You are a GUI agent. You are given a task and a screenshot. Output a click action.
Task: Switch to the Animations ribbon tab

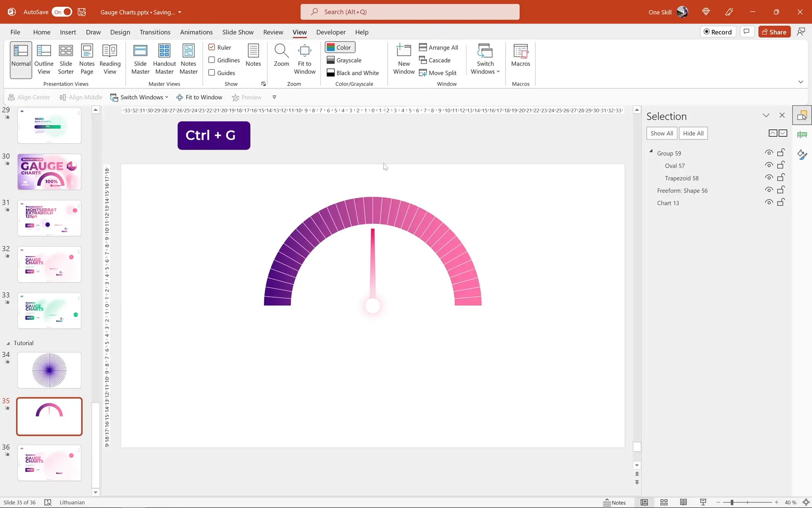[196, 32]
